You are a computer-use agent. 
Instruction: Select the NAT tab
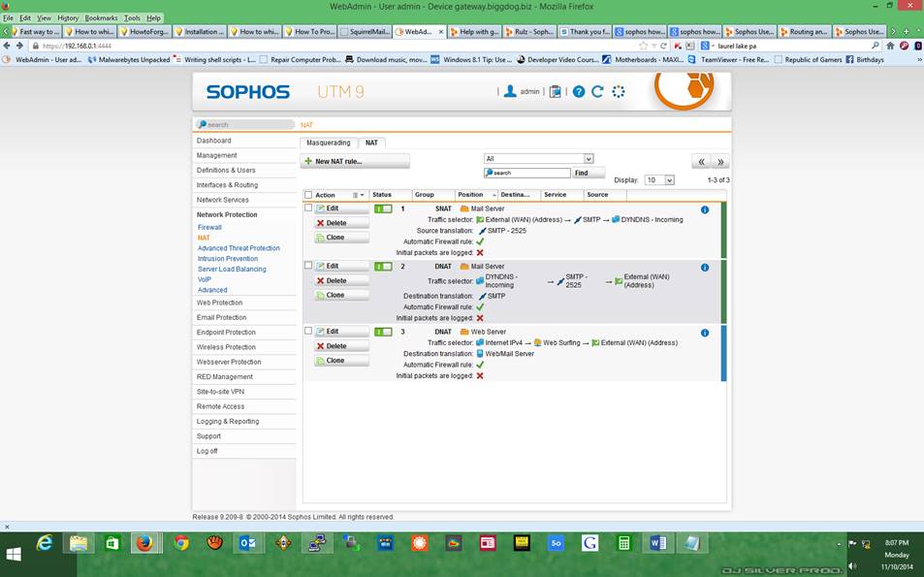(x=372, y=143)
